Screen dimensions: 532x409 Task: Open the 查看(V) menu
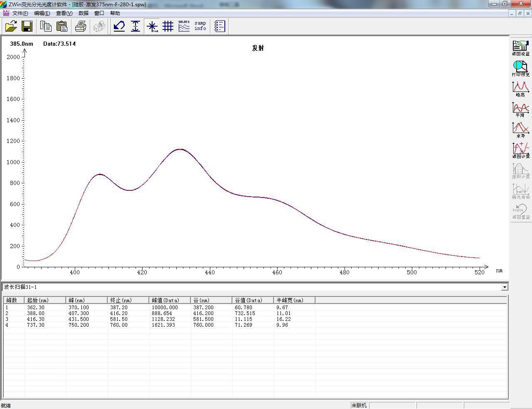tap(64, 13)
